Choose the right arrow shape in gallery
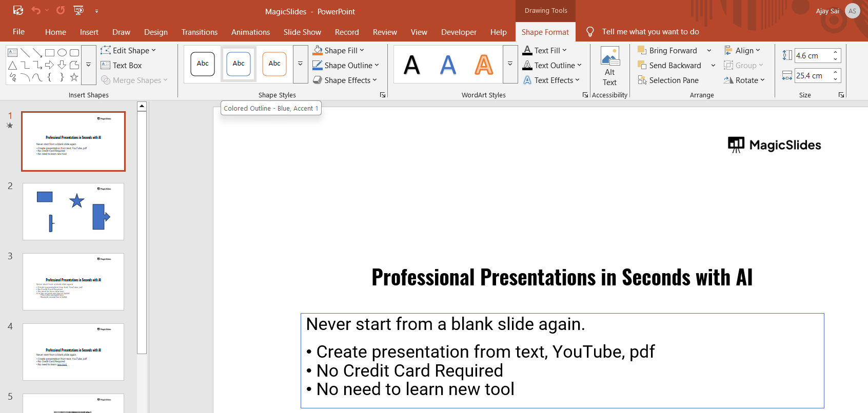 pyautogui.click(x=50, y=65)
